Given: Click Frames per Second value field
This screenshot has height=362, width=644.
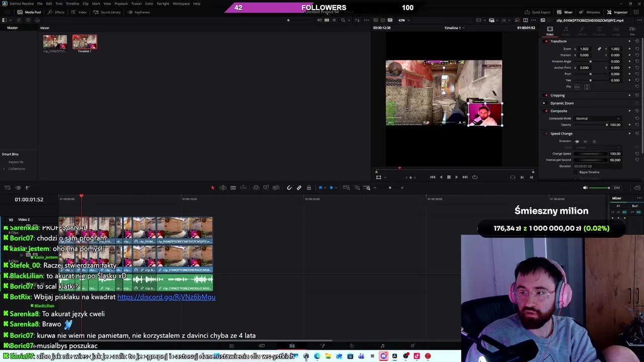Looking at the screenshot, I should click(x=615, y=160).
